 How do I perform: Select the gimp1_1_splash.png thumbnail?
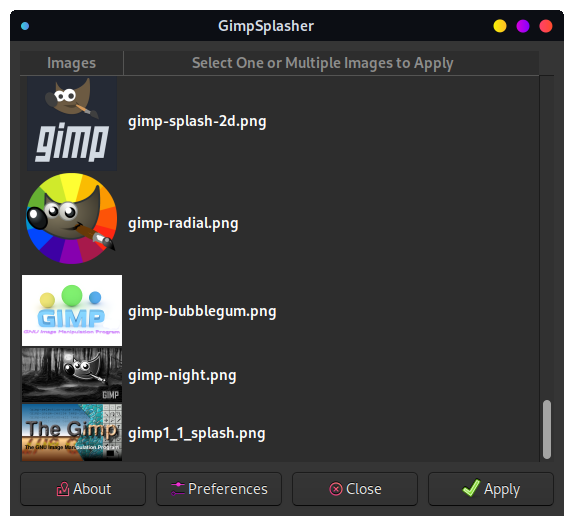[72, 432]
